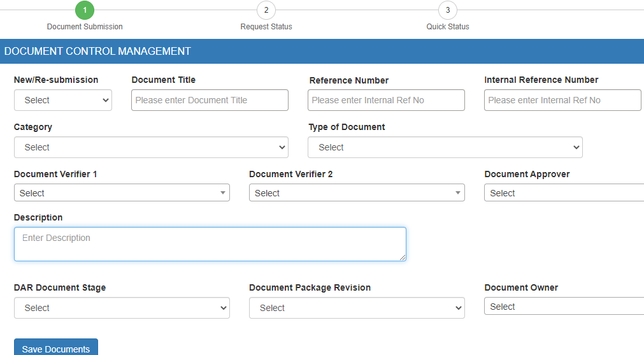Screen dimensions: 644x355
Task: Expand the Category dropdown
Action: pyautogui.click(x=151, y=147)
